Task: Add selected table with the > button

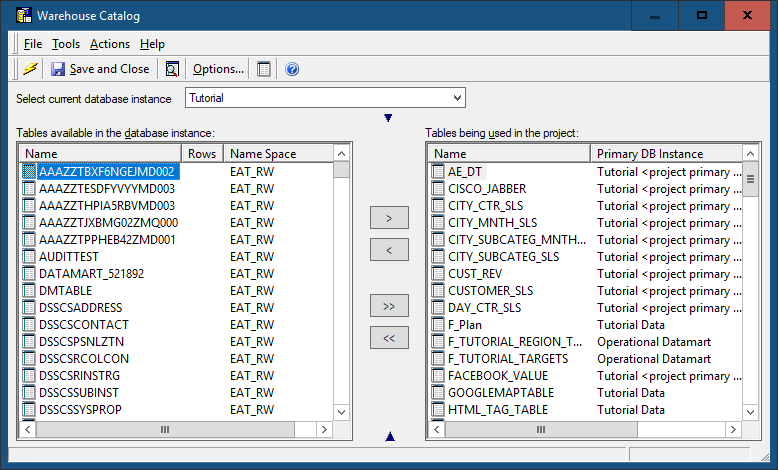Action: click(389, 217)
